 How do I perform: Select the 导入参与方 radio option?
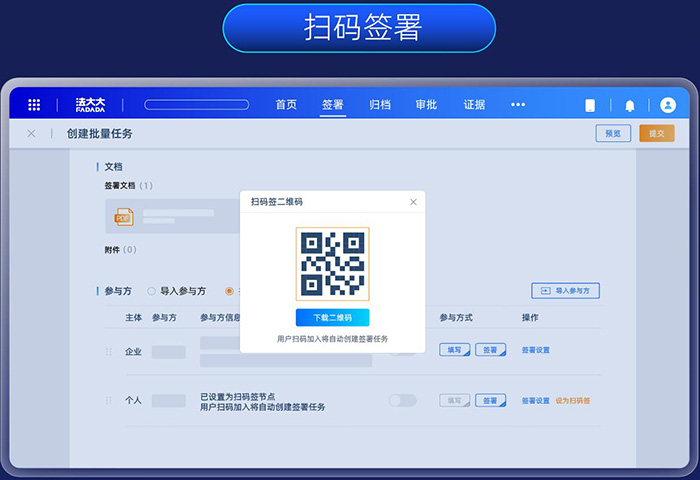[152, 291]
